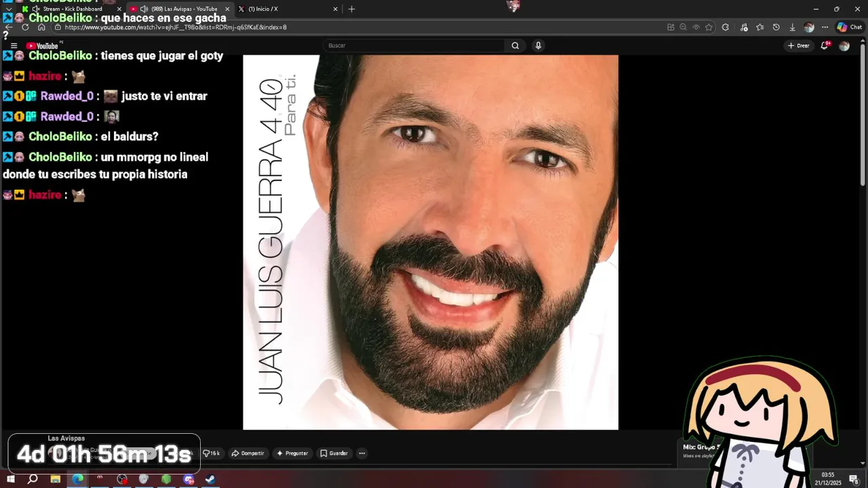Click the Juan Luis Guerra video player
868x488 pixels.
point(431,242)
